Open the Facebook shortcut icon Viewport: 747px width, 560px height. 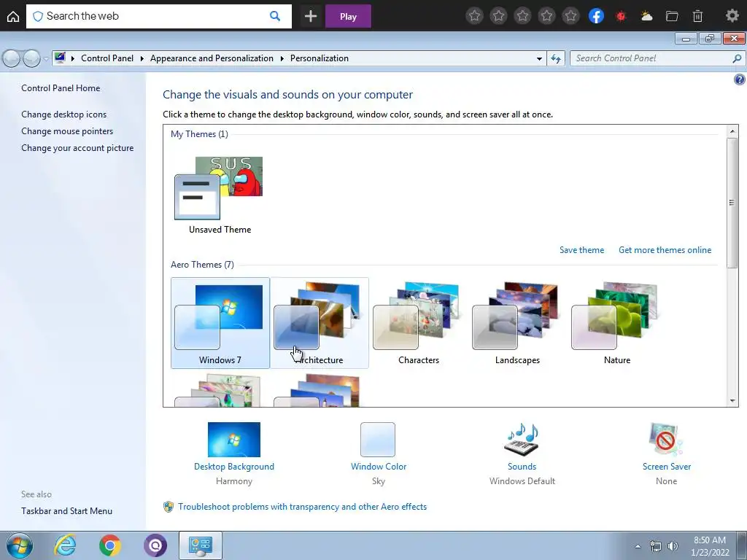click(x=596, y=16)
